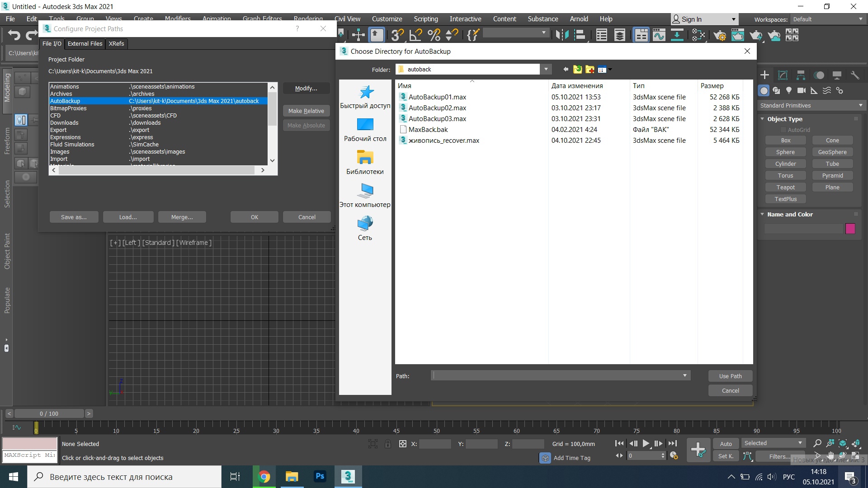The image size is (868, 488).
Task: Toggle Absolute mode transform type-in icon
Action: coord(403,444)
